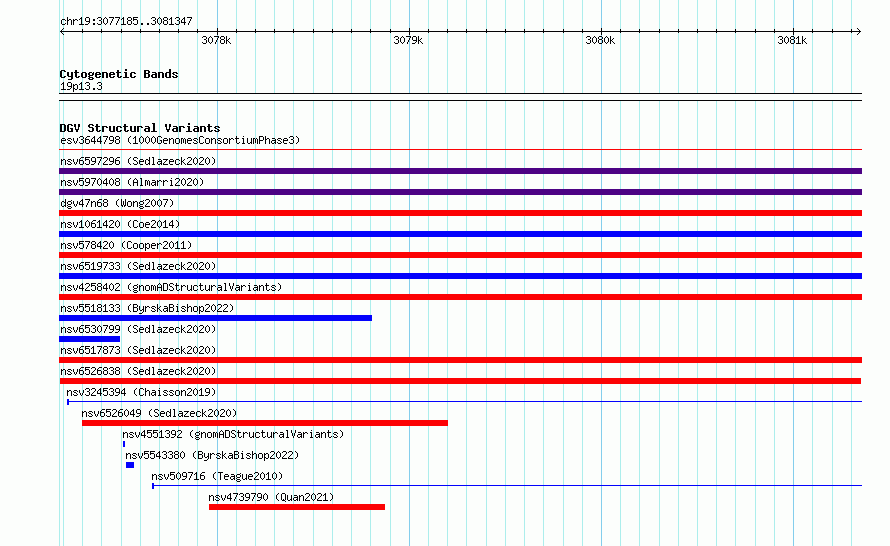This screenshot has height=546, width=890.
Task: Open nsv4551392 (gnomADStructuralVariants) label
Action: pos(233,434)
